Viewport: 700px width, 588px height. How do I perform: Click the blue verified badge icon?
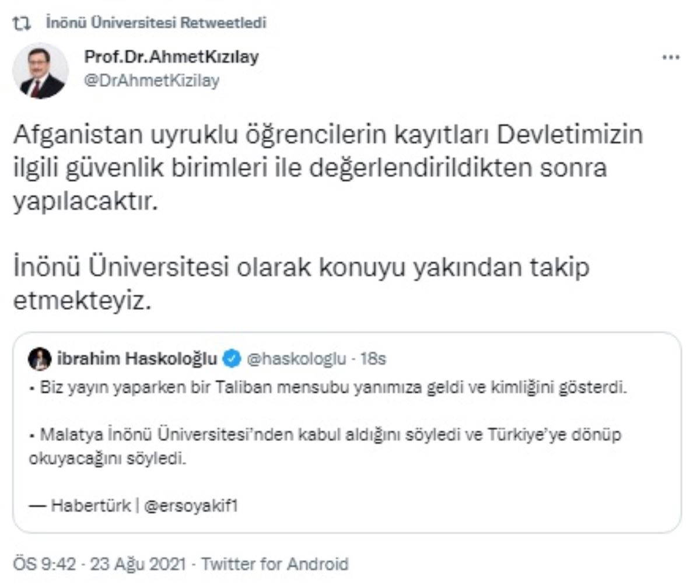point(232,359)
